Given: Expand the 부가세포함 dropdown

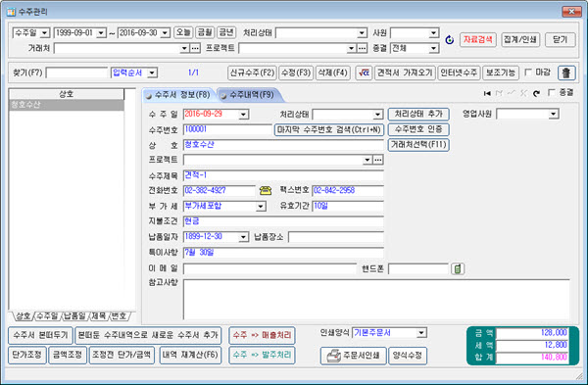Looking at the screenshot, I should 261,206.
